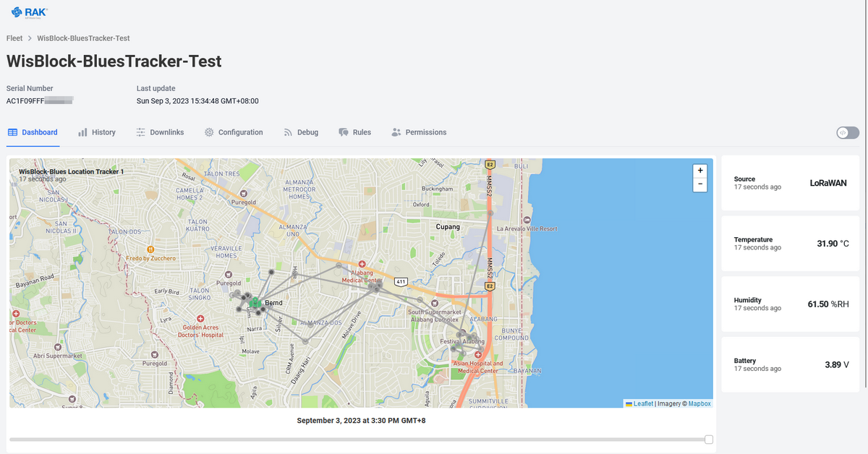Go to the Configuration tab
The width and height of the screenshot is (868, 454).
[x=234, y=132]
